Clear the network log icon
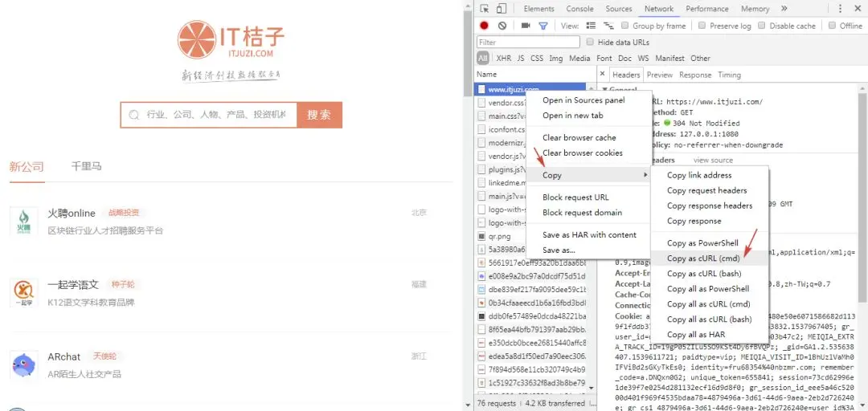Image resolution: width=868 pixels, height=411 pixels. (502, 26)
